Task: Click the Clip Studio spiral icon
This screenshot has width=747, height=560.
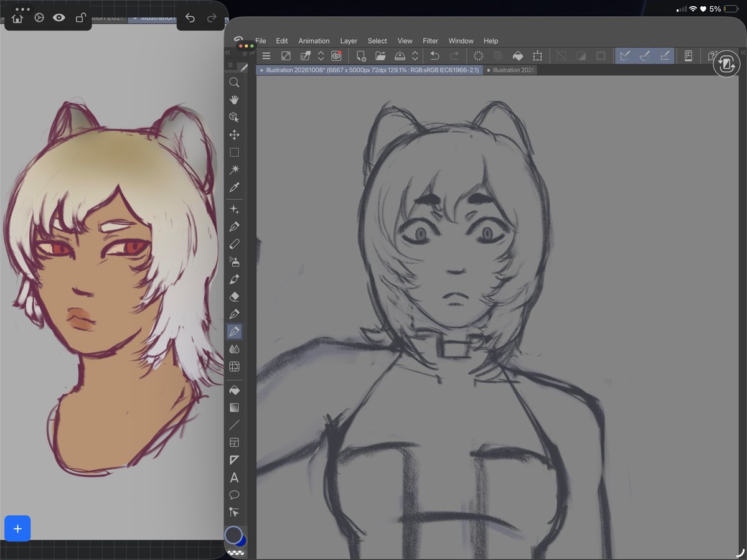Action: click(x=336, y=56)
